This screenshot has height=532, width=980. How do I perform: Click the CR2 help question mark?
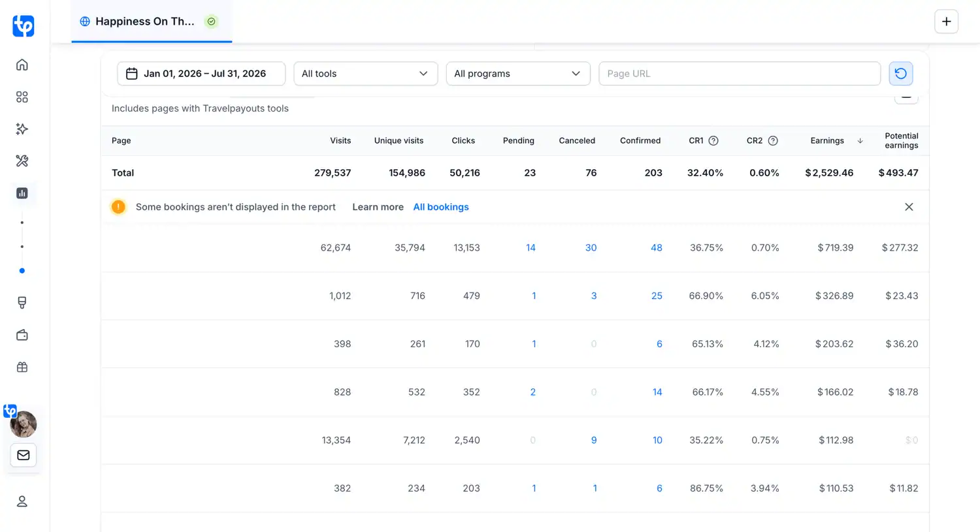[773, 140]
